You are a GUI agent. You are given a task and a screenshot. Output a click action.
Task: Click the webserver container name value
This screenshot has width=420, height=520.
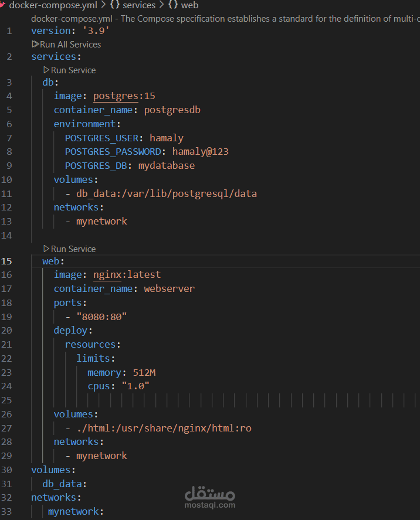pyautogui.click(x=169, y=288)
